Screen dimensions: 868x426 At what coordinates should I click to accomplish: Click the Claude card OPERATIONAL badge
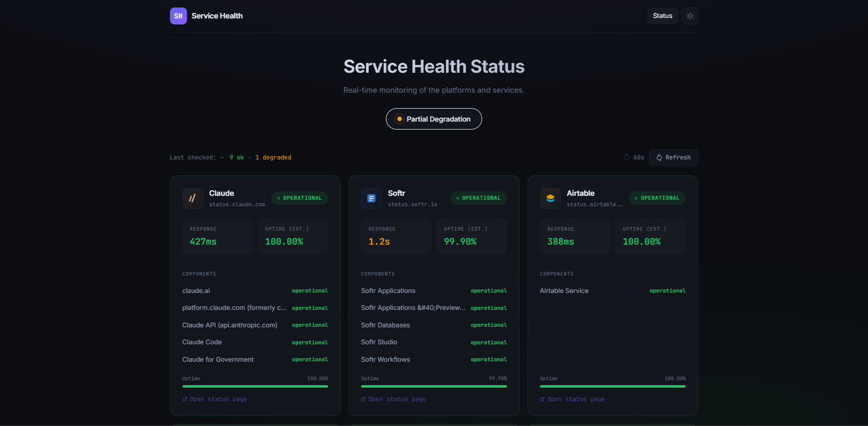click(300, 198)
